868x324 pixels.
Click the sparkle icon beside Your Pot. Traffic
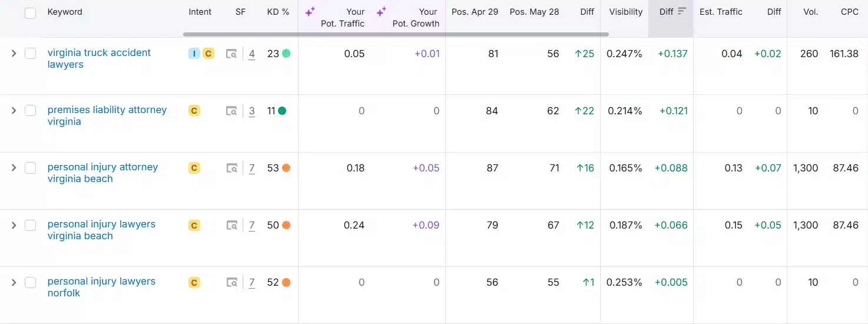pyautogui.click(x=310, y=11)
